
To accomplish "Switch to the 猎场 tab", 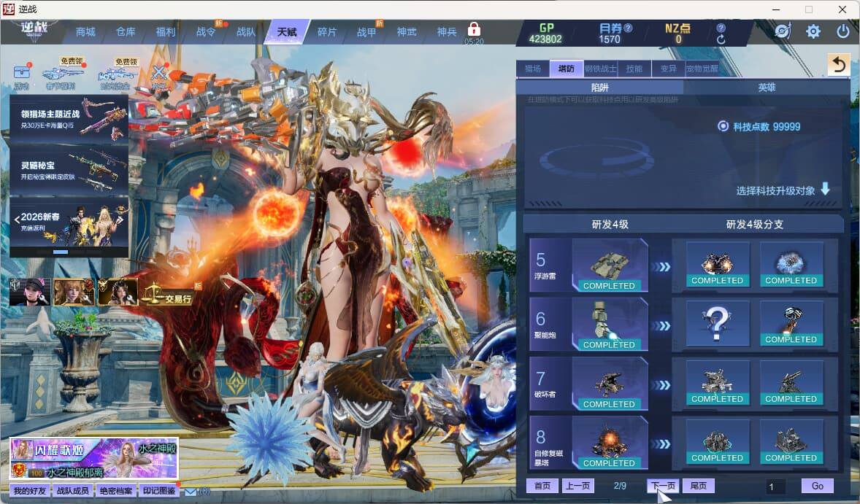I will pos(533,69).
